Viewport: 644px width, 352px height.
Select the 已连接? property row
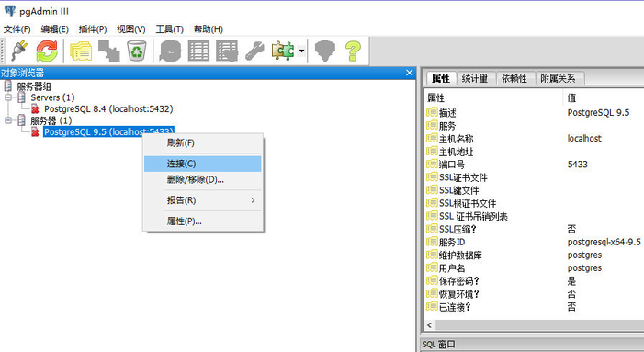[x=535, y=307]
